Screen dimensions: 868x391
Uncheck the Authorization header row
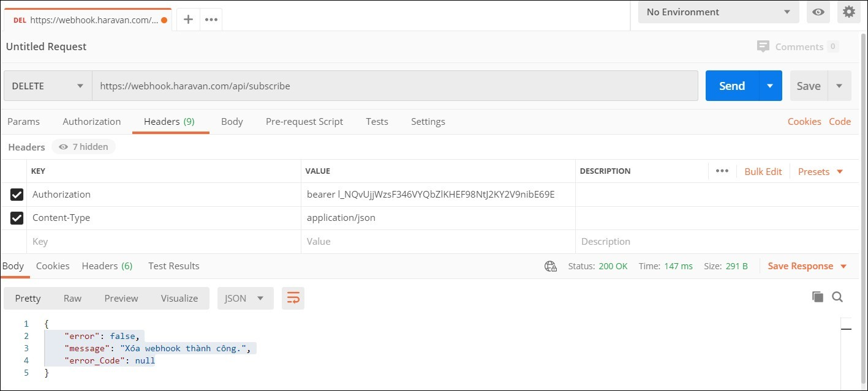point(16,194)
